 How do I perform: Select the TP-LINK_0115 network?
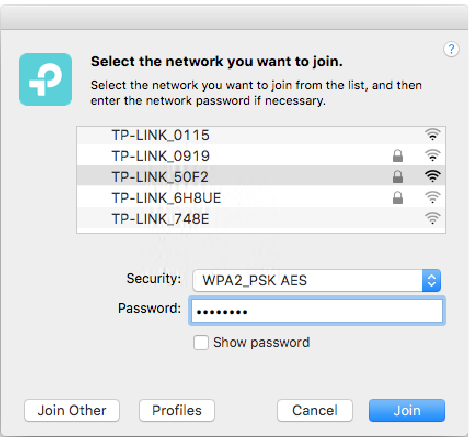tap(261, 135)
